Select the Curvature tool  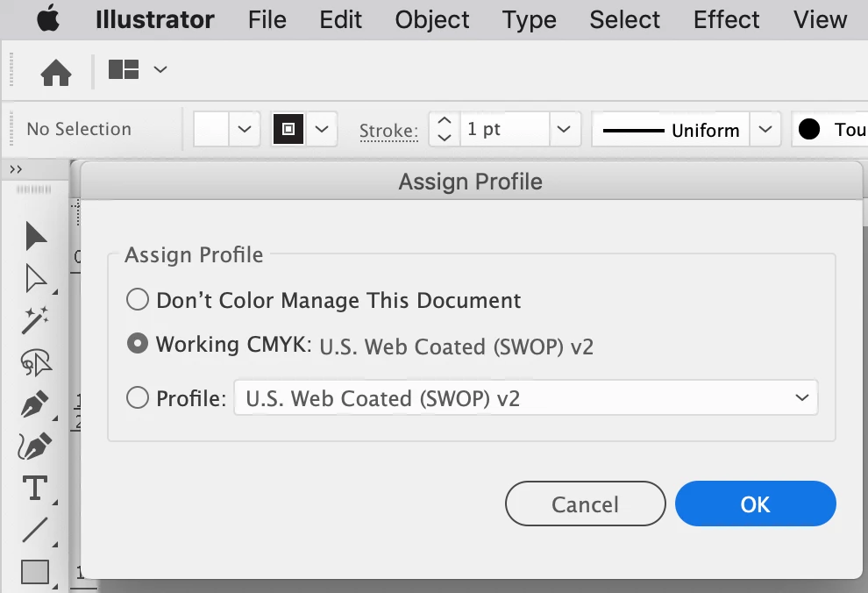[x=35, y=447]
